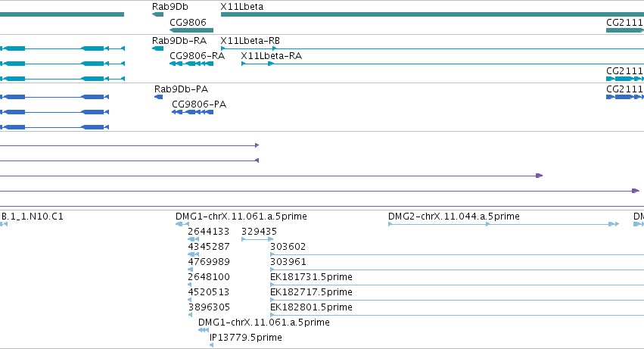Image resolution: width=644 pixels, height=349 pixels.
Task: Select the EK182801.5prime EST label
Action: coord(311,307)
